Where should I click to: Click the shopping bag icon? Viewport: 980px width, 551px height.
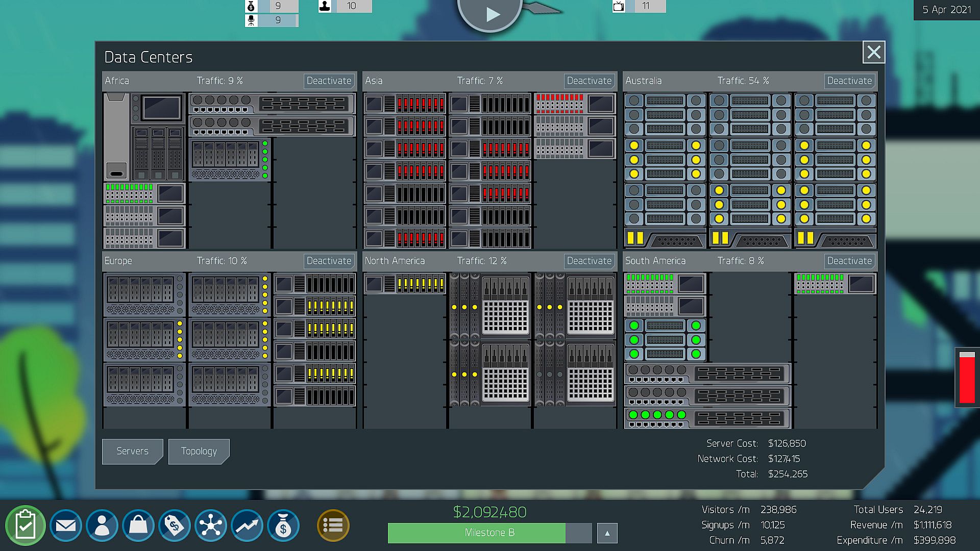pyautogui.click(x=138, y=525)
